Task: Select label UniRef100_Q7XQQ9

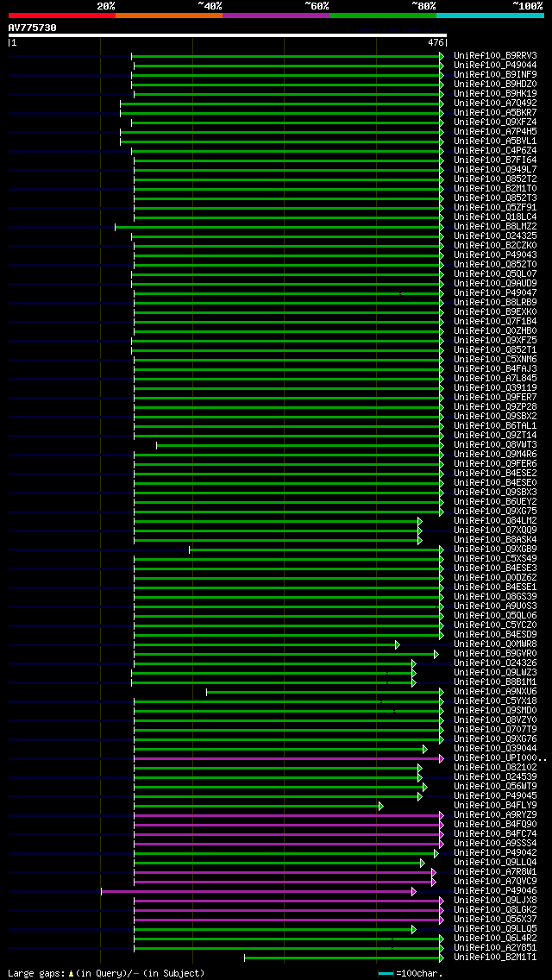Action: pos(495,531)
